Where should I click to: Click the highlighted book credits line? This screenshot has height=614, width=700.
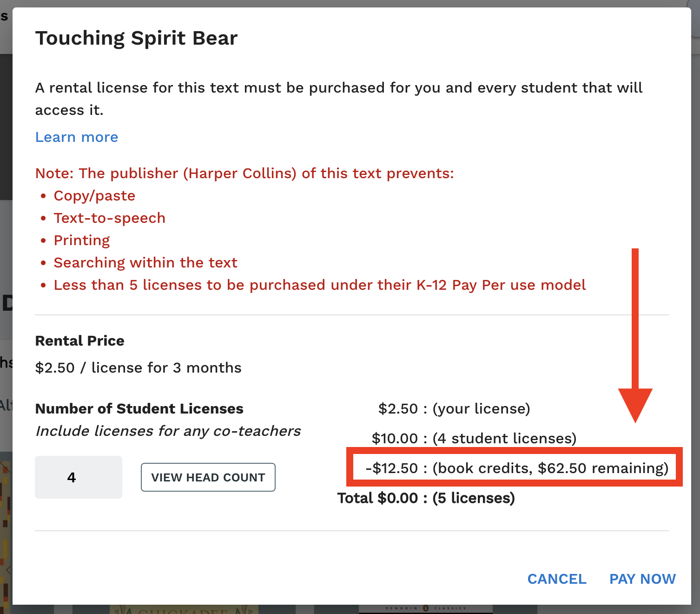tap(516, 468)
